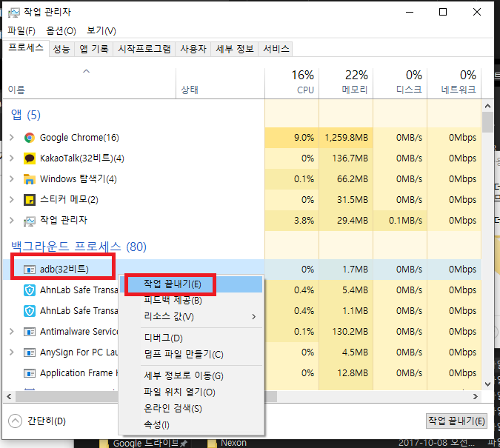Switch to the 서비스 tab
500x448 pixels.
point(276,49)
